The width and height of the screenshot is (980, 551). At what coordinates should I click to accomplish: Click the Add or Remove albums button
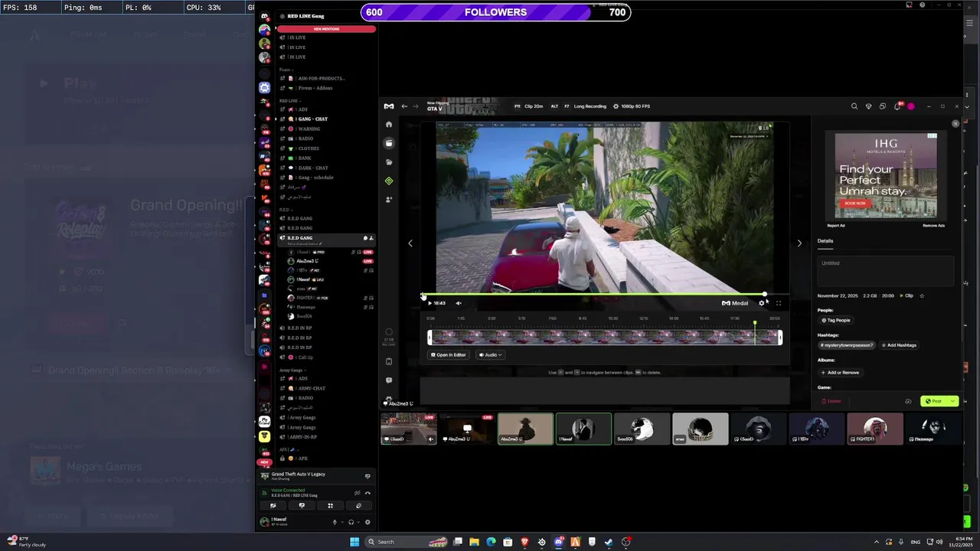pos(841,373)
